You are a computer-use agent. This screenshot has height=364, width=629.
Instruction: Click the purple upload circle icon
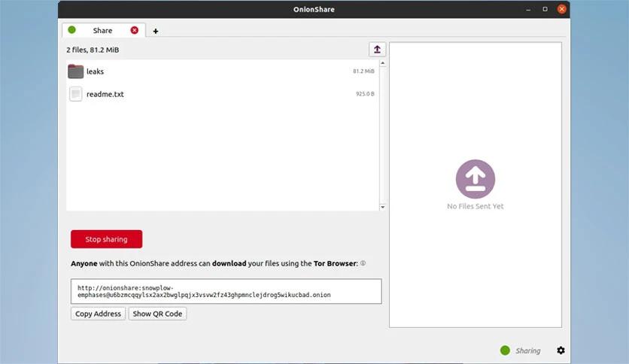coord(476,179)
